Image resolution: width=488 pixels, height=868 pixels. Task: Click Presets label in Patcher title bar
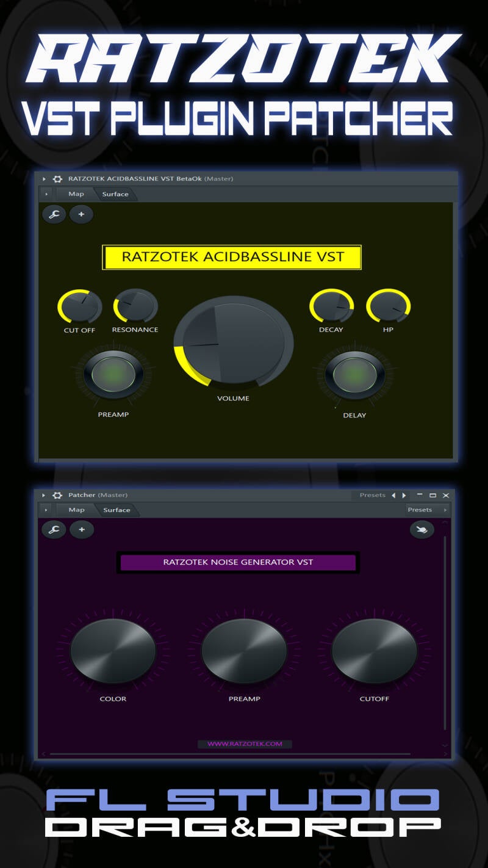click(x=372, y=495)
